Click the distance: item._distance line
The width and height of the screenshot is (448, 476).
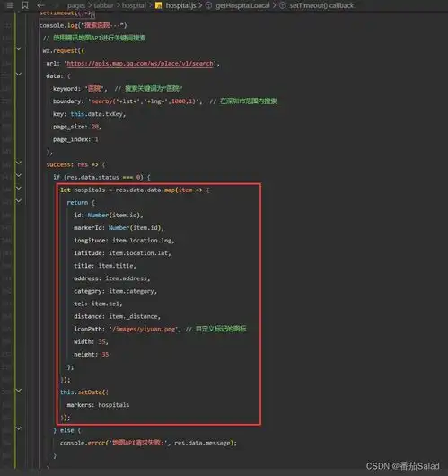[x=117, y=317]
